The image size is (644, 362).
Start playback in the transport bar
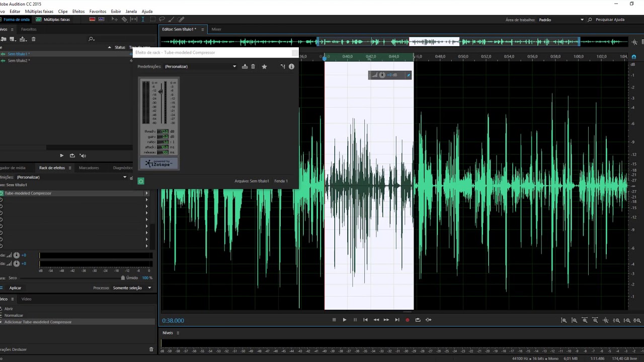tap(345, 320)
